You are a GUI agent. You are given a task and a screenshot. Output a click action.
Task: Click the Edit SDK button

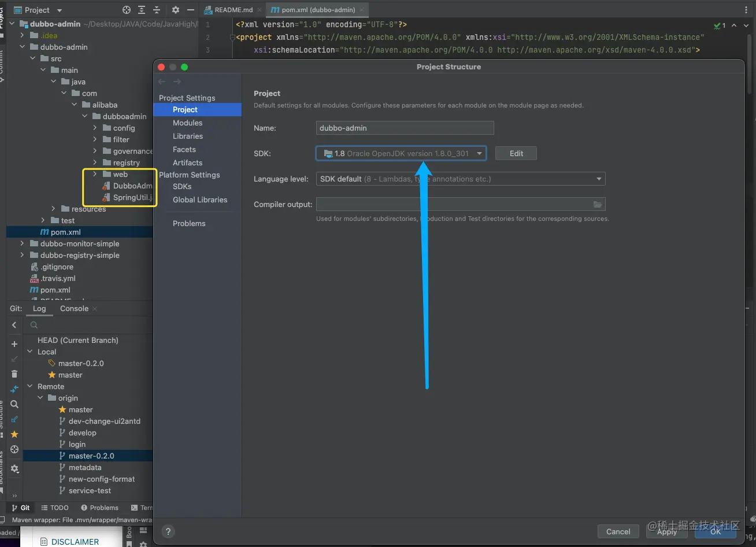click(x=516, y=153)
